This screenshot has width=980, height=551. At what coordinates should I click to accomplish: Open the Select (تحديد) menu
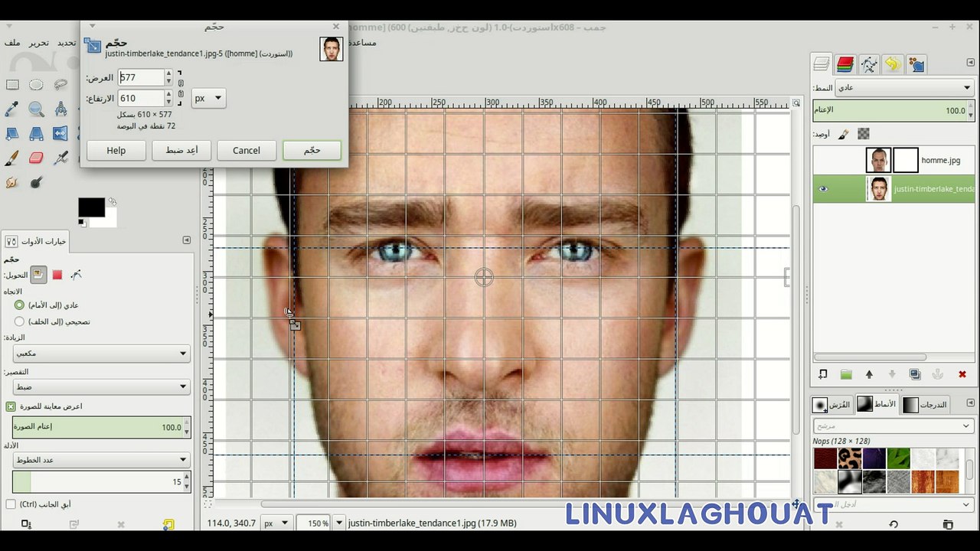67,43
